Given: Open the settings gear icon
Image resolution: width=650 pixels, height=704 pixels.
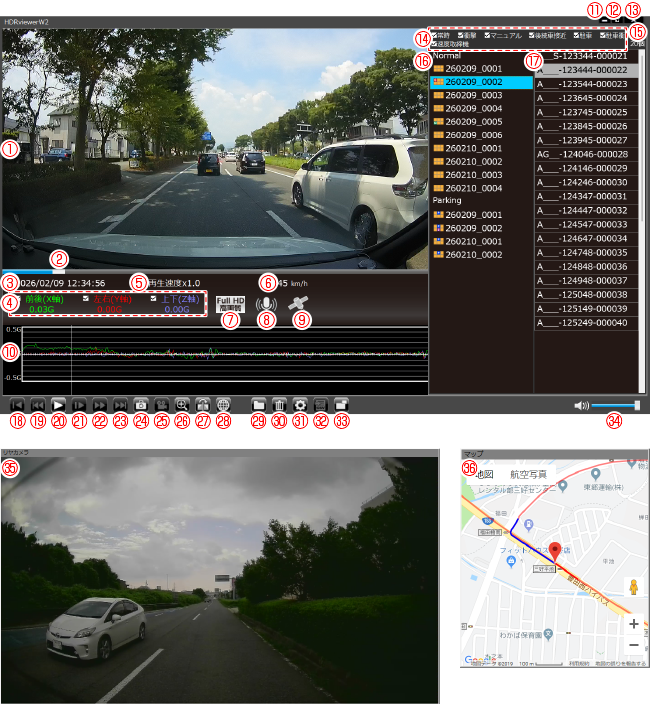Looking at the screenshot, I should (300, 405).
